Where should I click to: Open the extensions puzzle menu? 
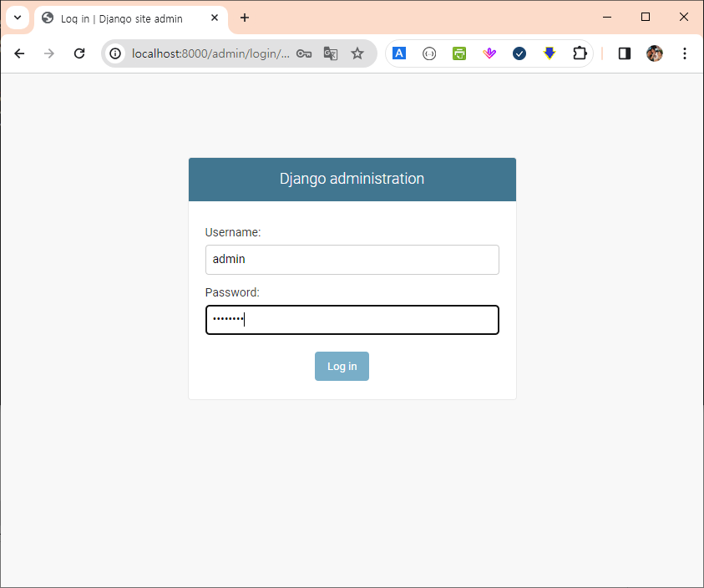point(580,53)
